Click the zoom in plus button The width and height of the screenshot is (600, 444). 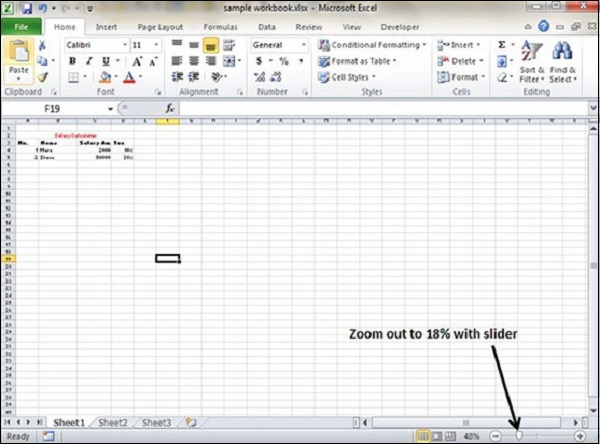click(580, 436)
